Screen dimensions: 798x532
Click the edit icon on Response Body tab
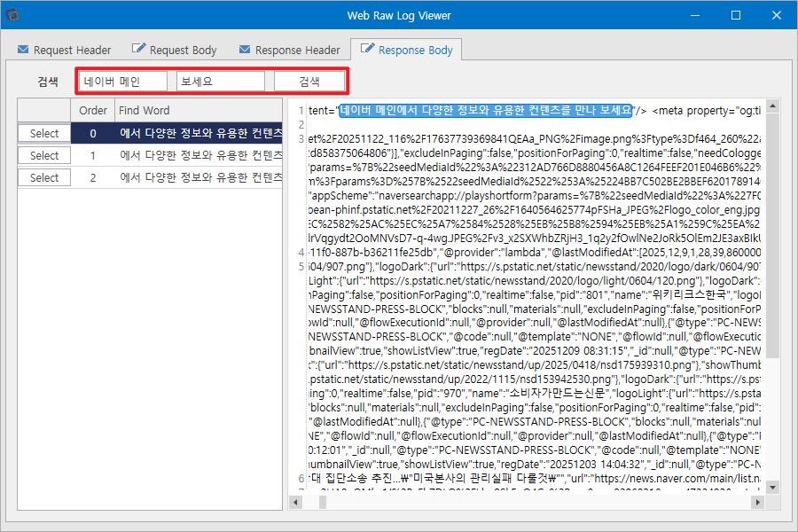(367, 49)
